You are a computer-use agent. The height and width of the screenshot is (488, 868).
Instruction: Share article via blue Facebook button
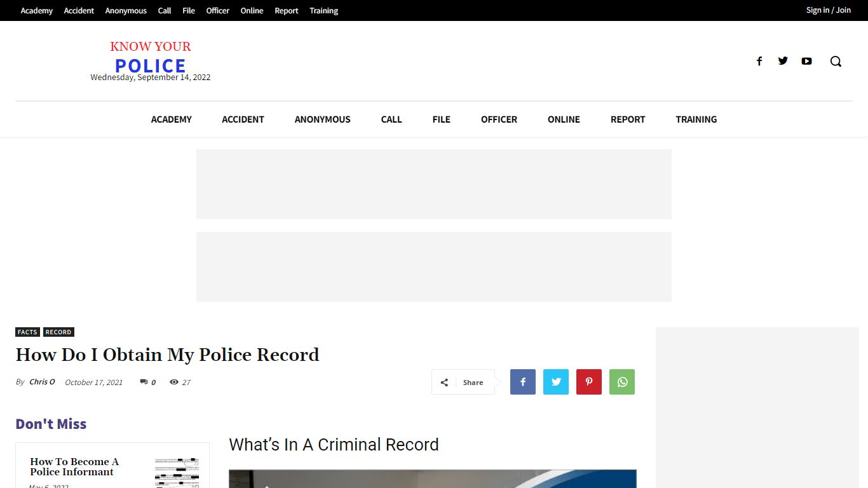523,382
